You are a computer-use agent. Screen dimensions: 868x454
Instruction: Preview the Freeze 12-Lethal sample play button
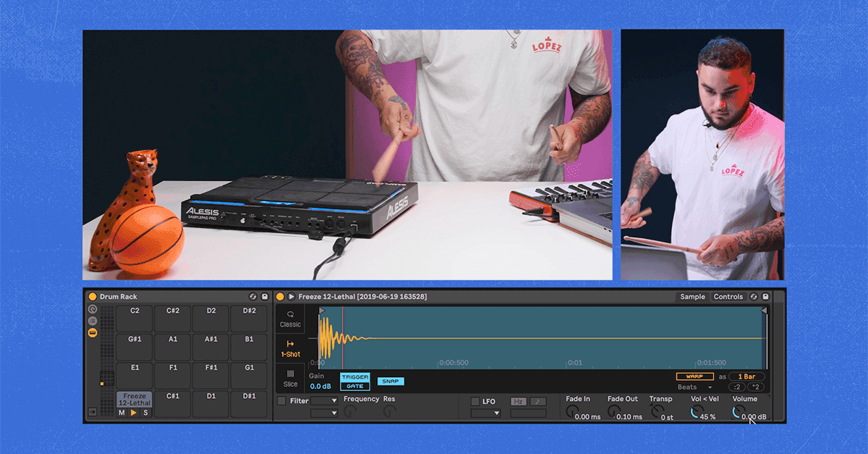pyautogui.click(x=292, y=297)
